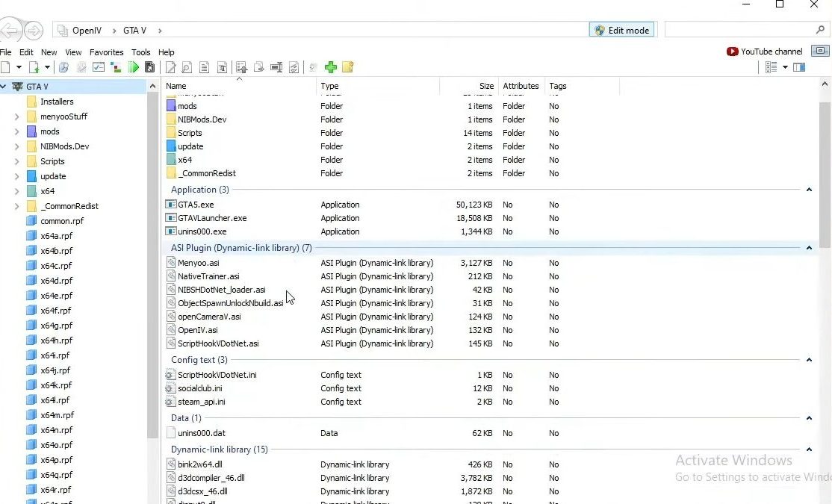Sort the list by Size column
This screenshot has width=832, height=504.
[x=469, y=86]
